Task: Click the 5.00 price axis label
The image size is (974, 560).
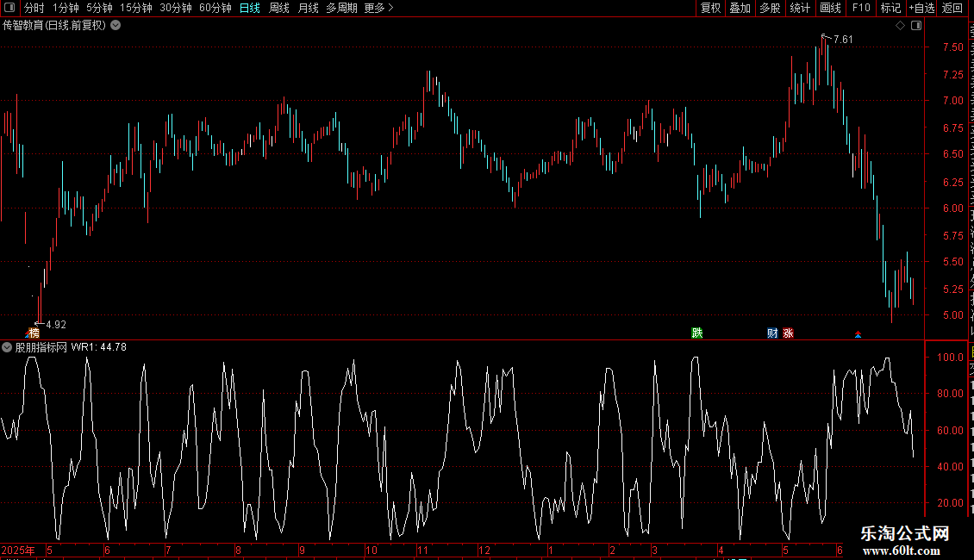Action: (x=952, y=315)
